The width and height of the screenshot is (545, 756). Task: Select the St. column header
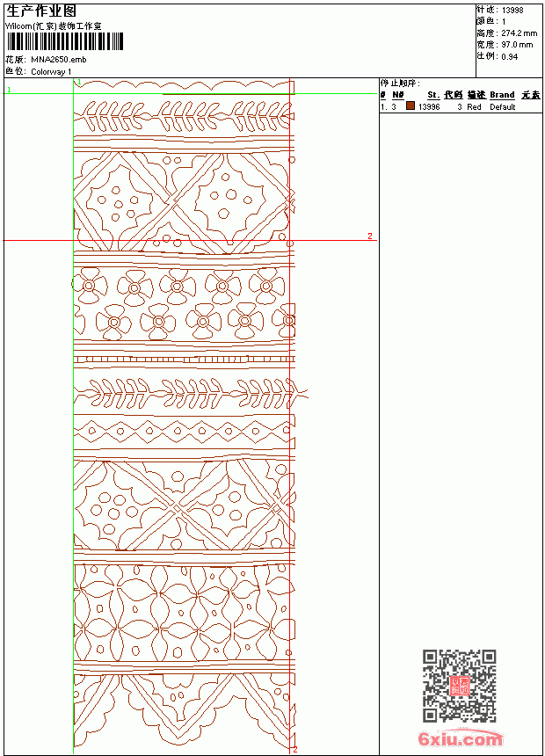[433, 95]
